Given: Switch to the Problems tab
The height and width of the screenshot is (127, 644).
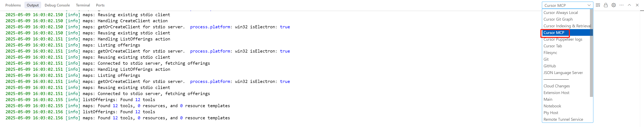Looking at the screenshot, I should 13,5.
